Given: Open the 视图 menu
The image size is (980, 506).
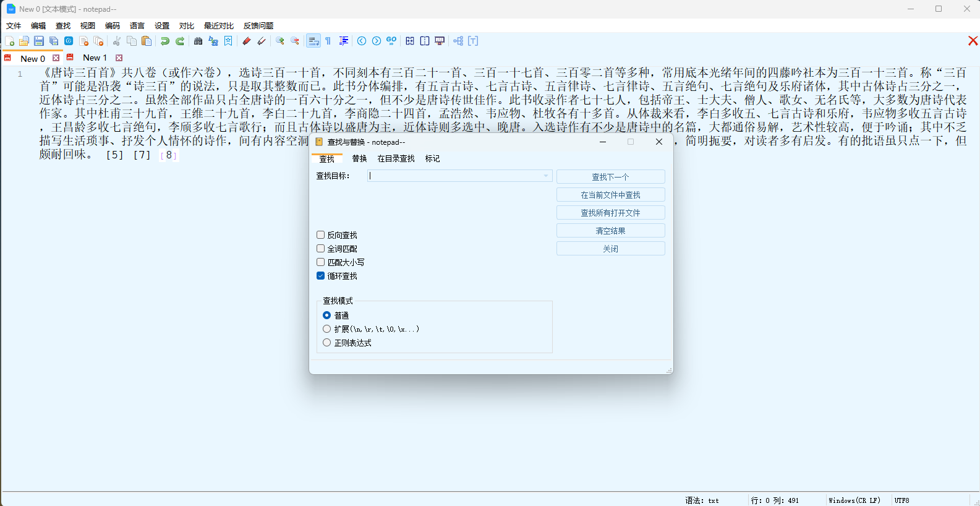Looking at the screenshot, I should click(x=88, y=26).
